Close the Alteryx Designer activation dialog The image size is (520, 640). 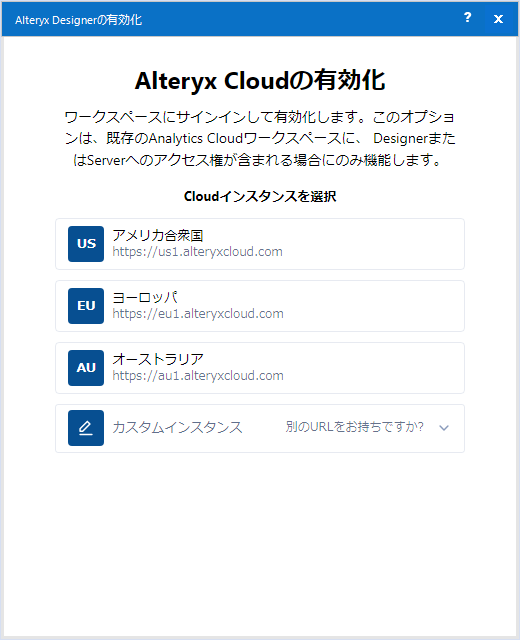(x=498, y=19)
